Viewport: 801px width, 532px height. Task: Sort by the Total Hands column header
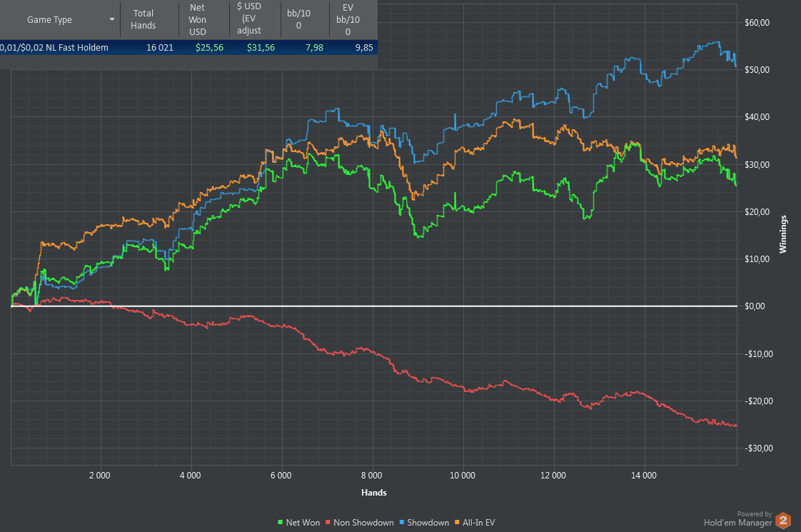tap(143, 19)
